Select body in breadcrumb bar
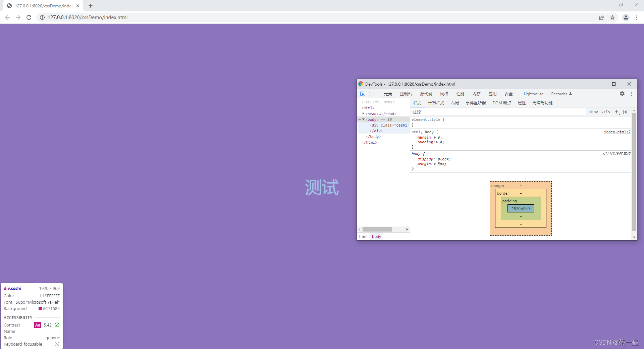This screenshot has width=644, height=349. (377, 237)
